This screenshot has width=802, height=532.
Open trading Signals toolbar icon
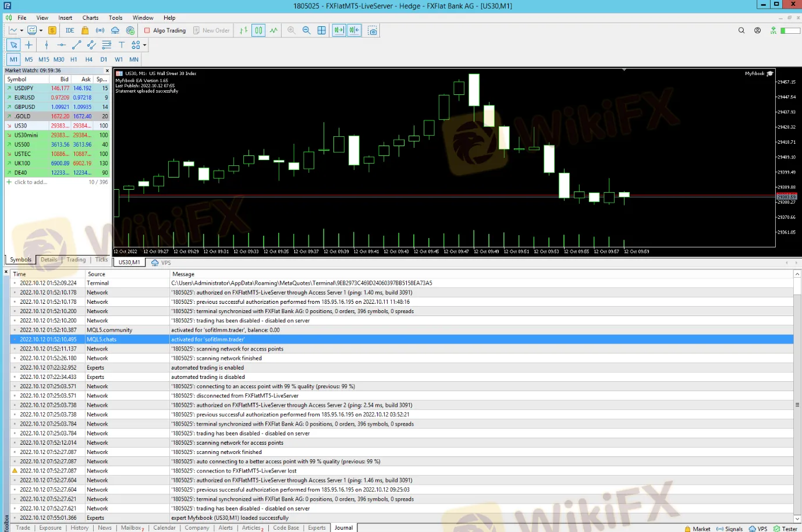[x=100, y=30]
